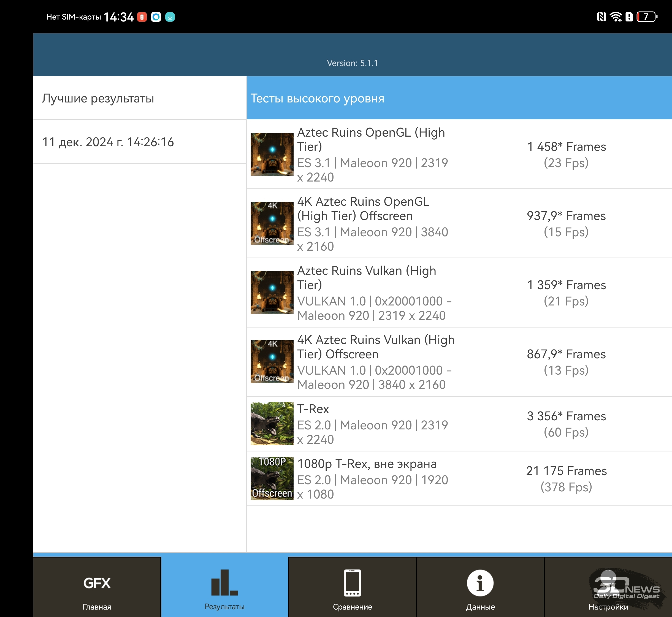Tap the battery warning exclamation icon
Viewport: 672px width, 617px height.
[x=629, y=17]
